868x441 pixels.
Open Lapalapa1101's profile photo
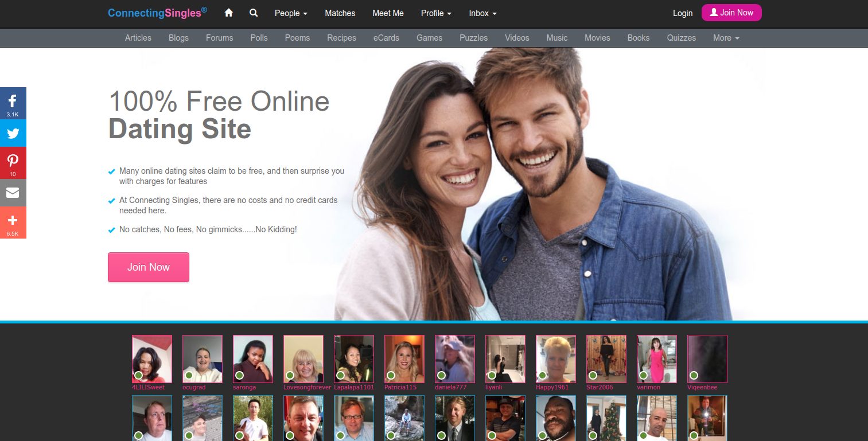point(354,359)
